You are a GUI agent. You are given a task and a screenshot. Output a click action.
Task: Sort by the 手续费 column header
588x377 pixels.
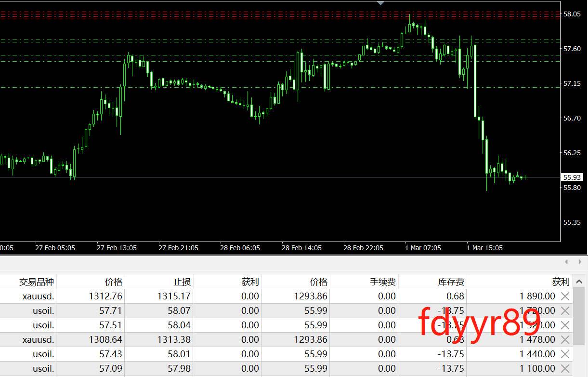click(x=382, y=282)
